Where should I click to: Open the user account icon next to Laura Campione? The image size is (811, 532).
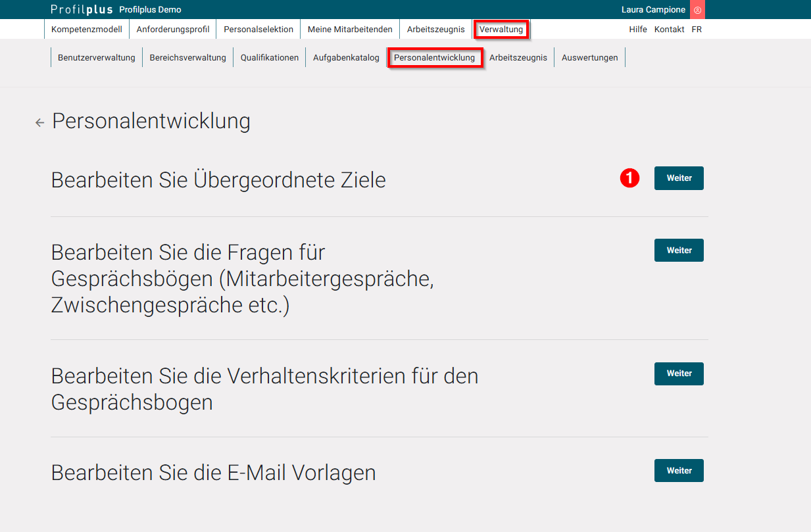point(698,9)
